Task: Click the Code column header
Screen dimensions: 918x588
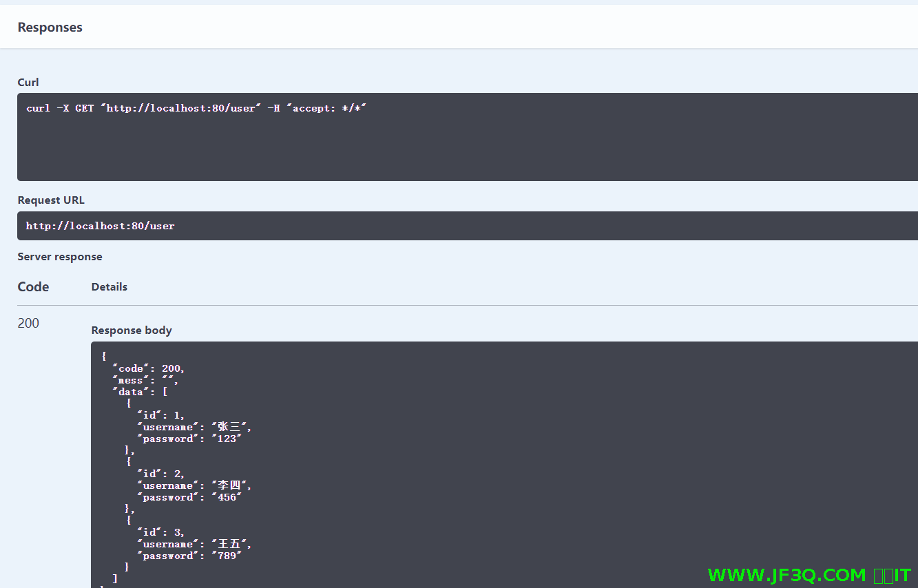Action: (x=33, y=287)
